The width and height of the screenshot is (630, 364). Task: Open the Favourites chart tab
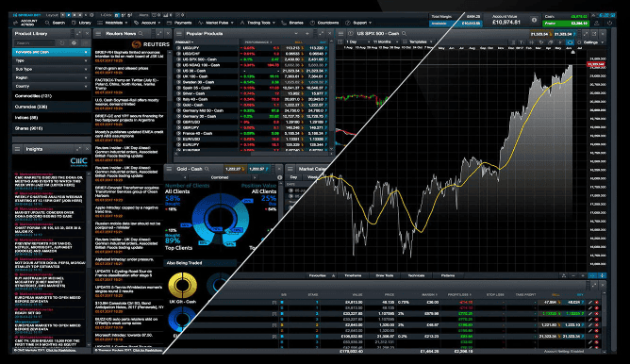coord(318,275)
